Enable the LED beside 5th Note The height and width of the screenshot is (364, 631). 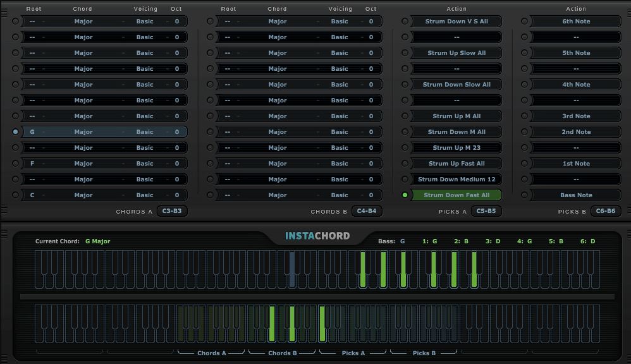(x=524, y=52)
